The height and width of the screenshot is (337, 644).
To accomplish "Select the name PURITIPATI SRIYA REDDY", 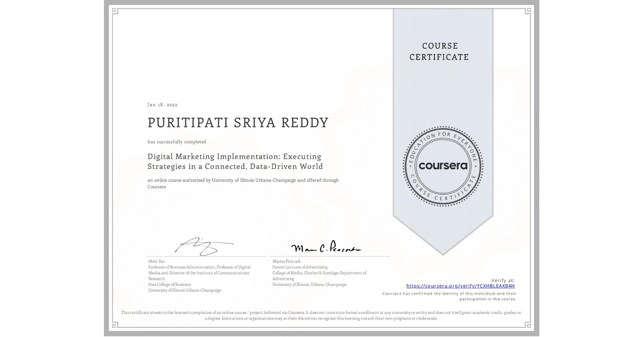I will (238, 123).
